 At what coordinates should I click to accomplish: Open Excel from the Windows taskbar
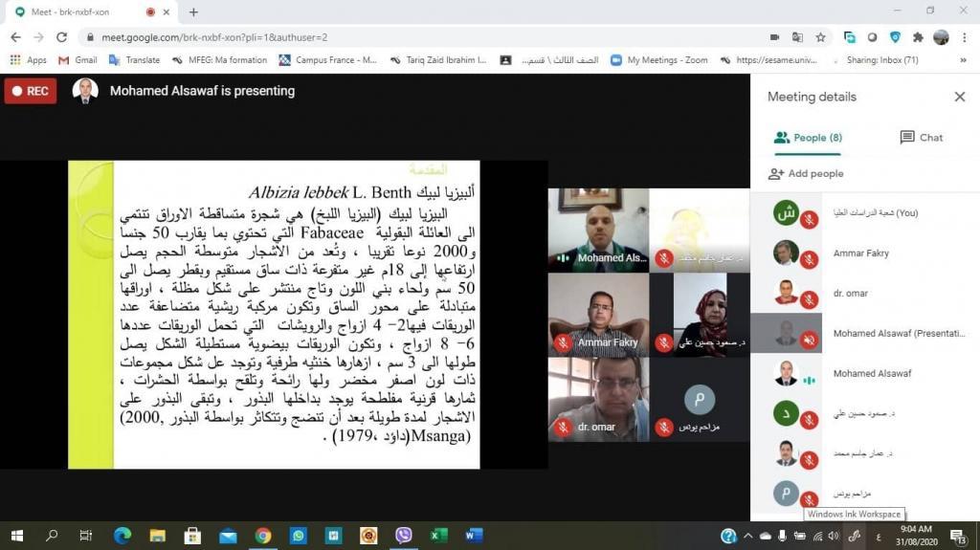click(439, 536)
